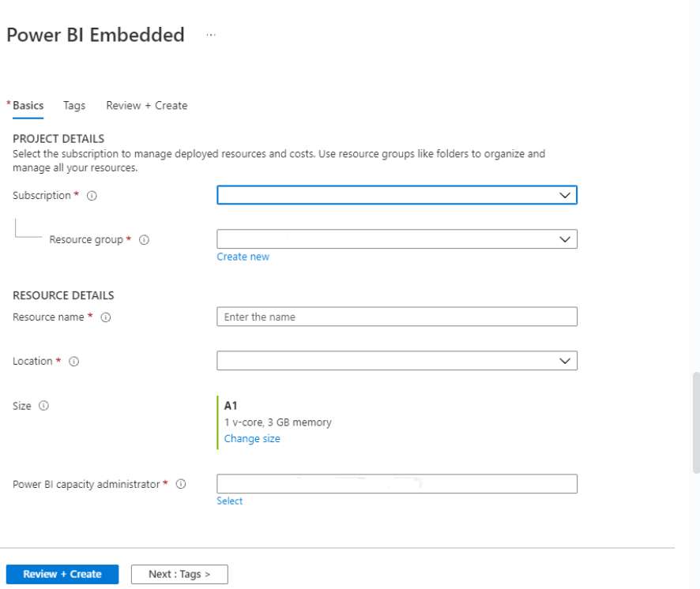This screenshot has width=700, height=589.
Task: Click the info icon beside Resource group
Action: coord(143,239)
